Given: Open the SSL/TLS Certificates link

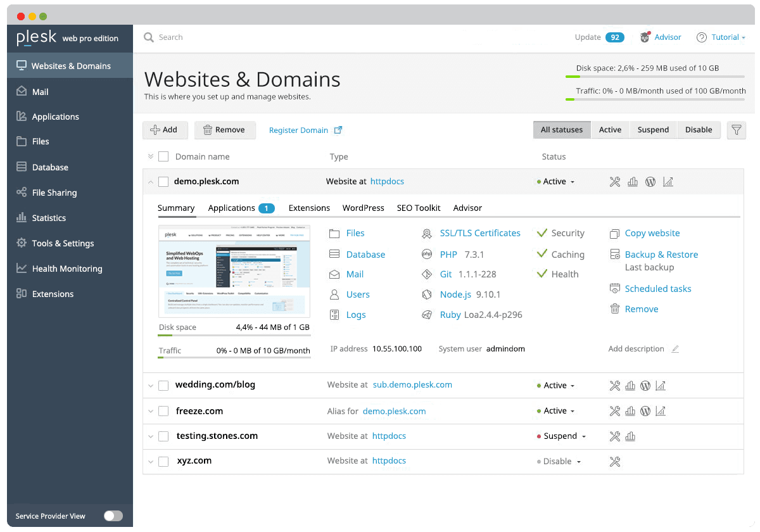Looking at the screenshot, I should [480, 234].
